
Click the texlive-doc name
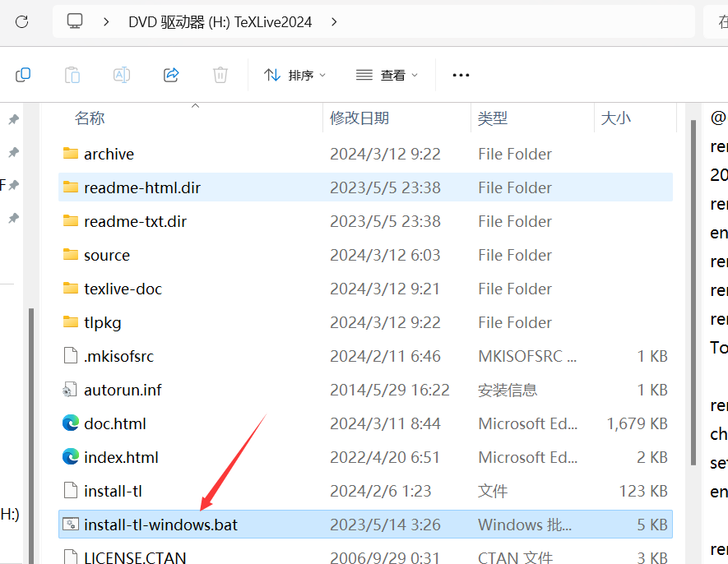coord(123,289)
